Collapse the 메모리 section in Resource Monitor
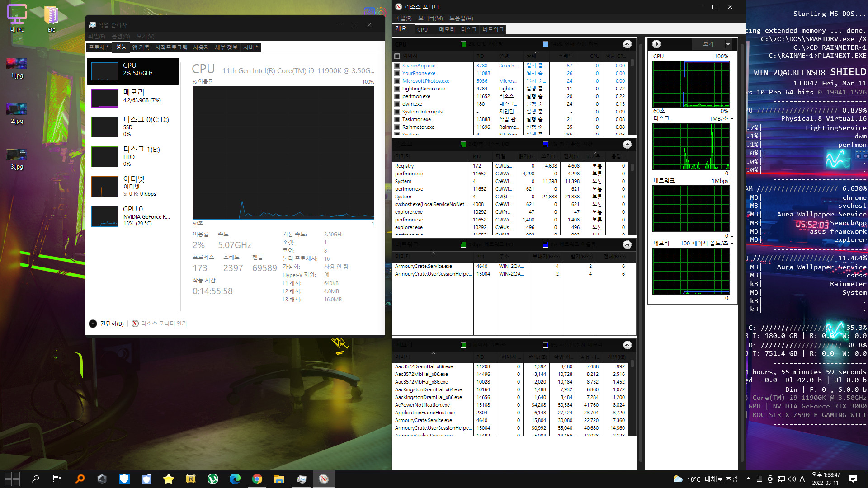 pyautogui.click(x=627, y=345)
